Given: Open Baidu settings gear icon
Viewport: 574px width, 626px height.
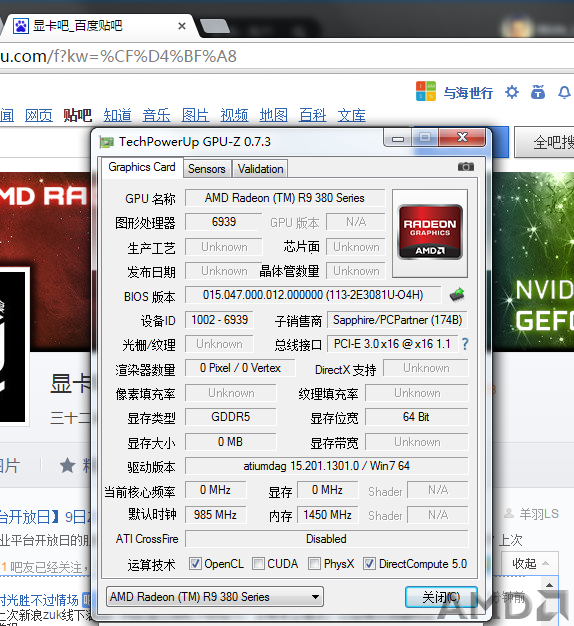Looking at the screenshot, I should tap(512, 92).
